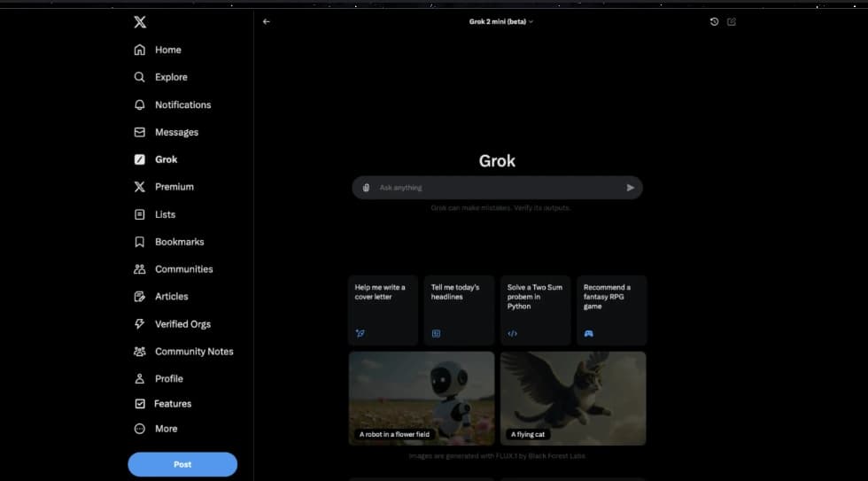868x481 pixels.
Task: Click the X logo at top of sidebar
Action: (140, 21)
